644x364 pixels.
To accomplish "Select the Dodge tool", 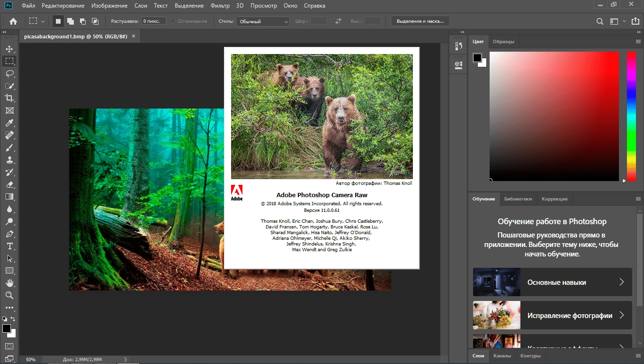I will point(9,221).
